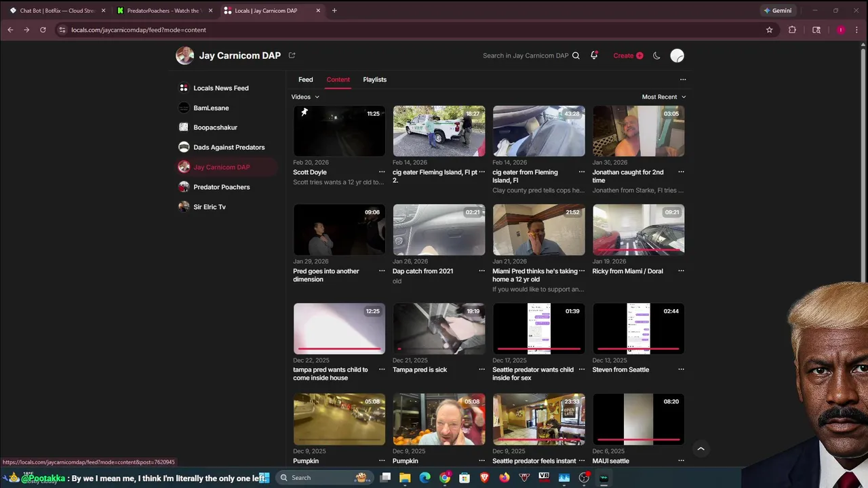Open Brave browser from the taskbar
Viewport: 868px width, 488px height.
pyautogui.click(x=484, y=478)
